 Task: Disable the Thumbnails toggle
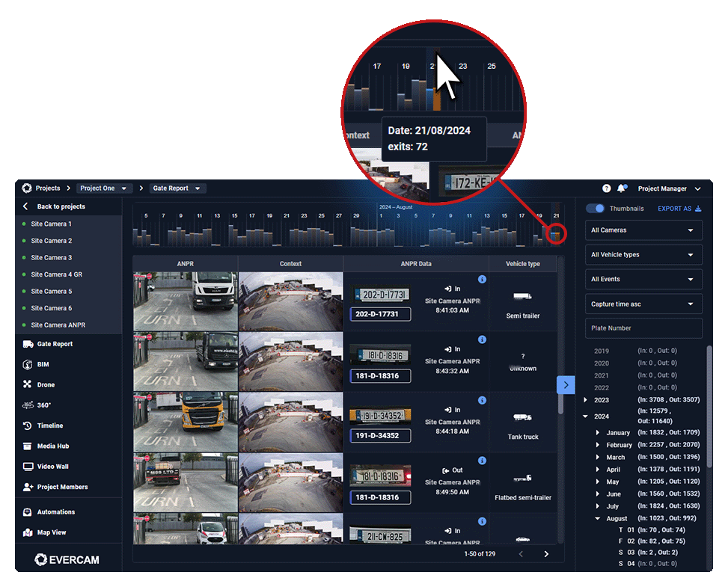595,209
